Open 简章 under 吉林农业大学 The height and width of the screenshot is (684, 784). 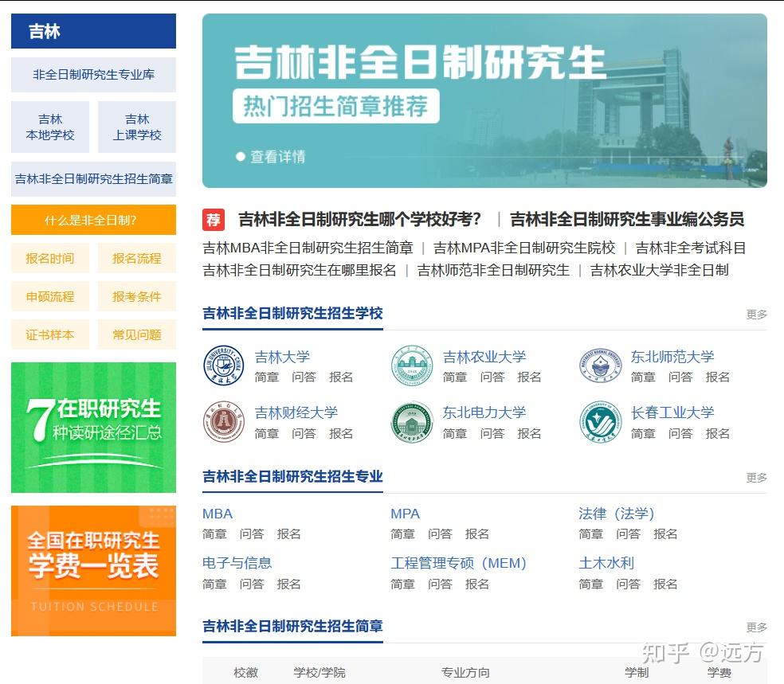(455, 377)
